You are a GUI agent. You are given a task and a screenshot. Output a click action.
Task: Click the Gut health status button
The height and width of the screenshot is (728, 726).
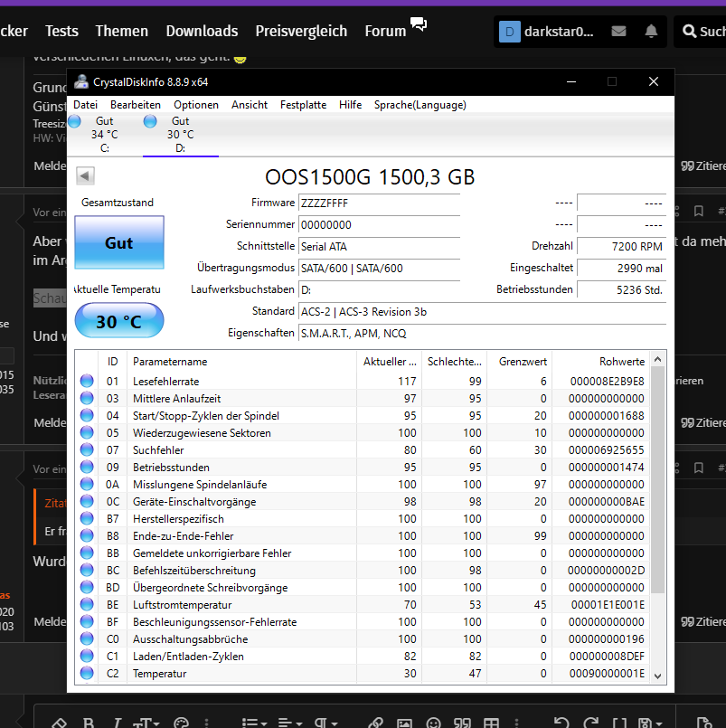click(119, 242)
